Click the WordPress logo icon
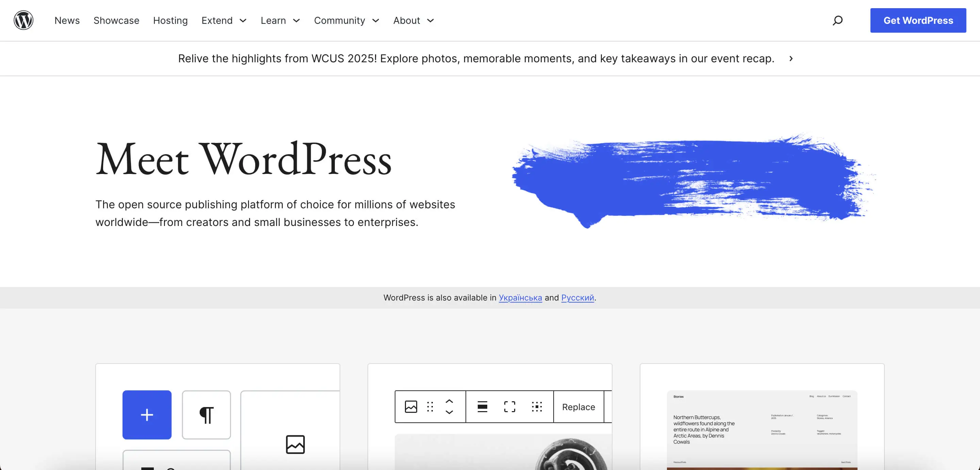The width and height of the screenshot is (980, 470). 23,20
